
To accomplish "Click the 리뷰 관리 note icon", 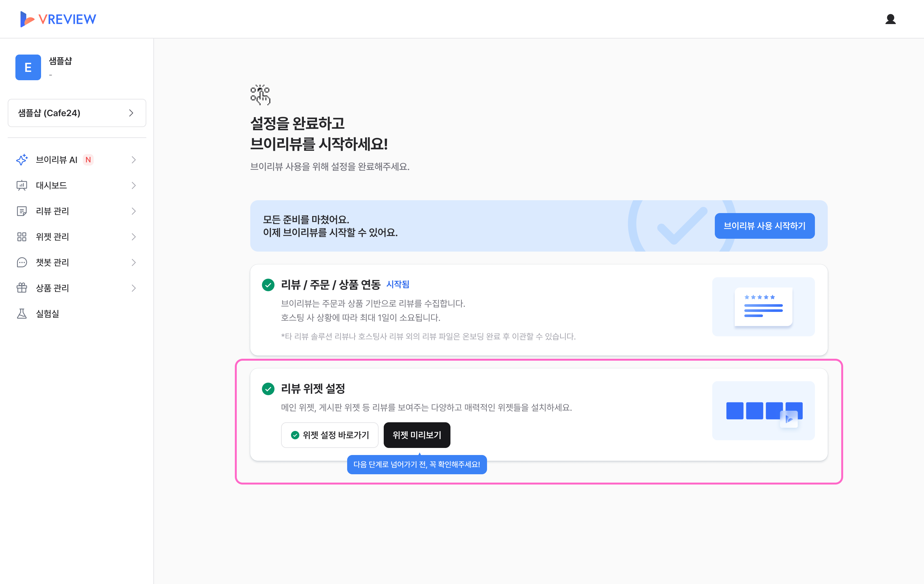I will (22, 211).
